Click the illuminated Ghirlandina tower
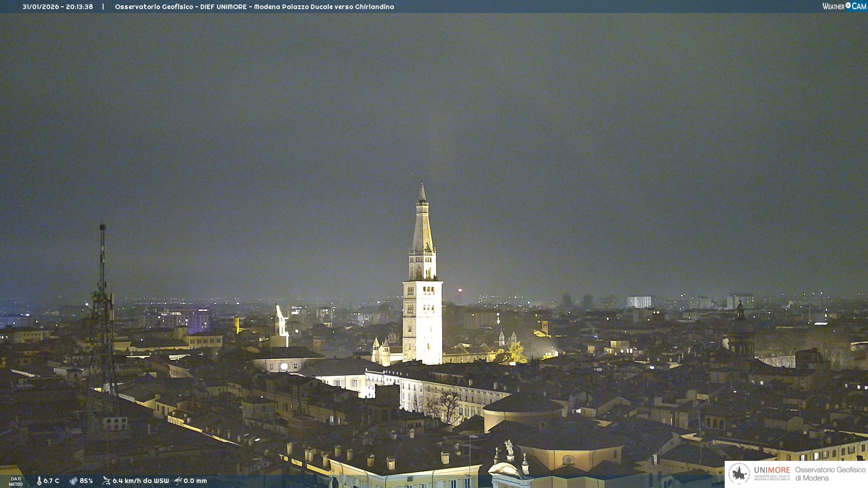The width and height of the screenshot is (868, 488). [423, 289]
